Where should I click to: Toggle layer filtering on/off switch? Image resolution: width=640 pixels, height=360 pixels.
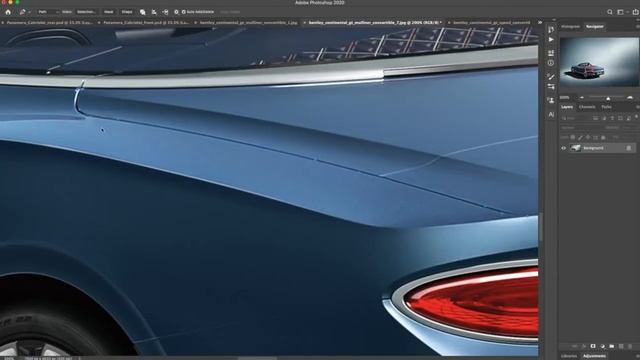pos(636,117)
